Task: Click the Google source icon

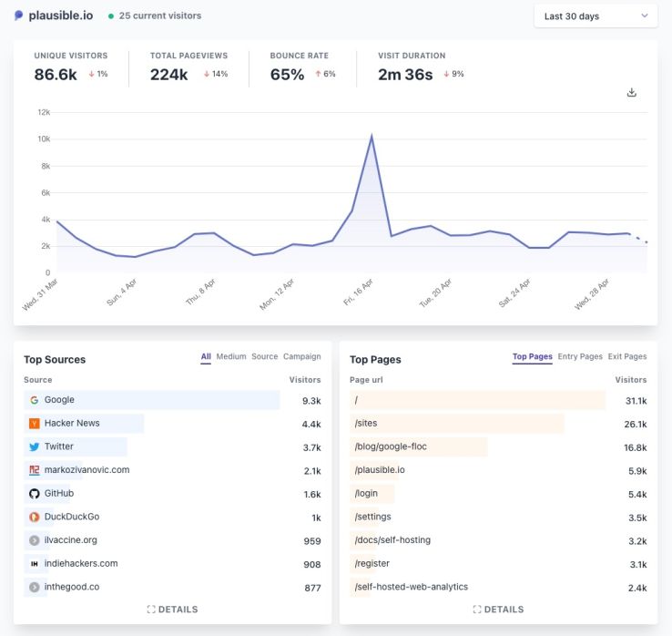Action: pyautogui.click(x=34, y=400)
